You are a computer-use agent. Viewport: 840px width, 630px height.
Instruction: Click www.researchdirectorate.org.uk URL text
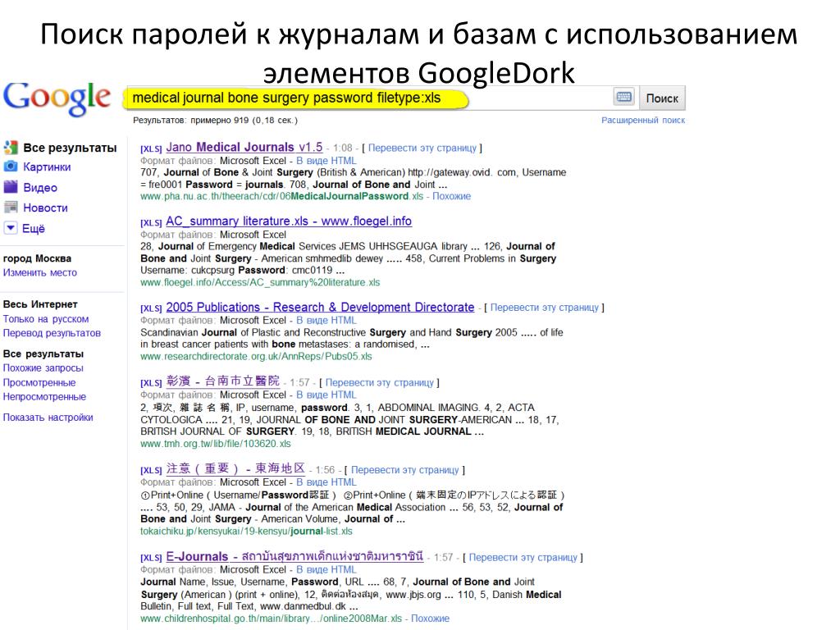[256, 356]
